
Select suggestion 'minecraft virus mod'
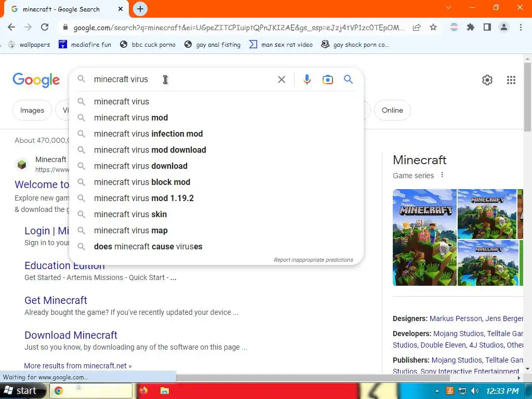(x=216, y=118)
